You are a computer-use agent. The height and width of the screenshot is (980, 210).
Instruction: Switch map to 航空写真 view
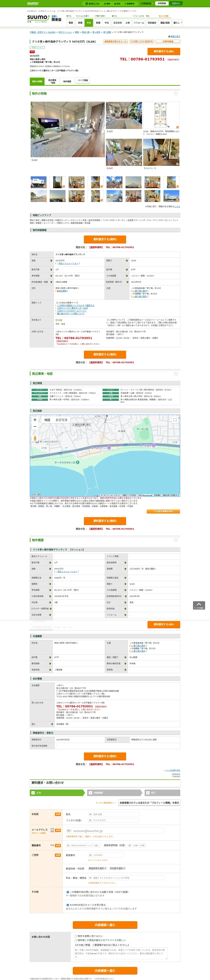[x=62, y=420]
